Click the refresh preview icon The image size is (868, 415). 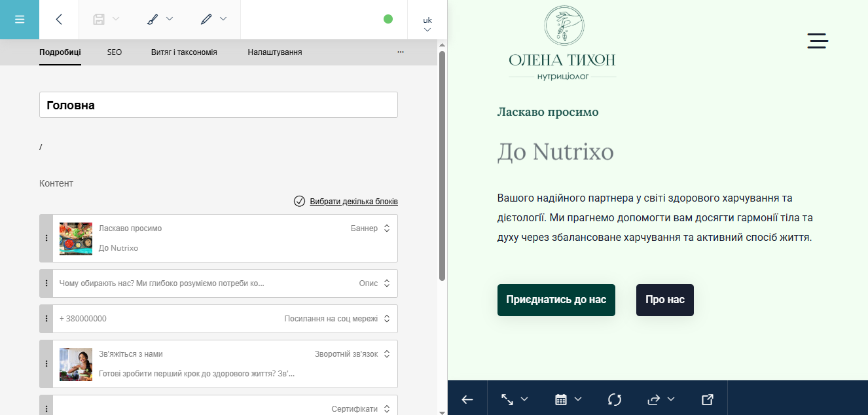(x=614, y=399)
